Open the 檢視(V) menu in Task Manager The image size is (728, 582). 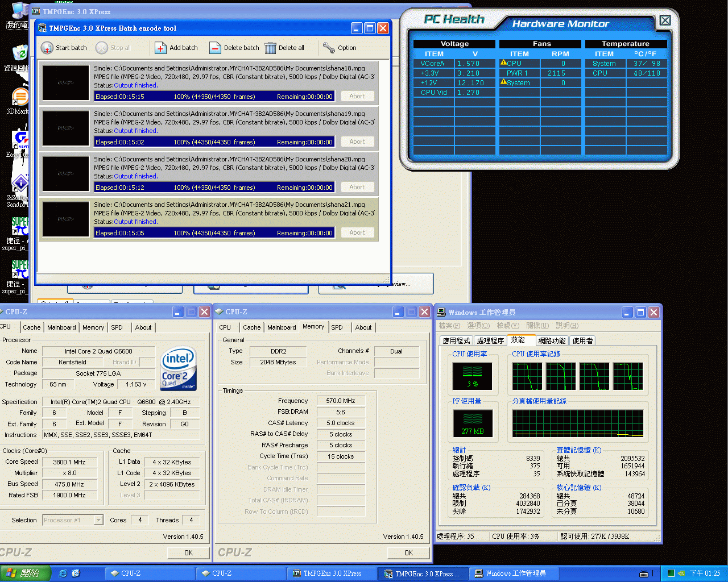click(x=508, y=326)
